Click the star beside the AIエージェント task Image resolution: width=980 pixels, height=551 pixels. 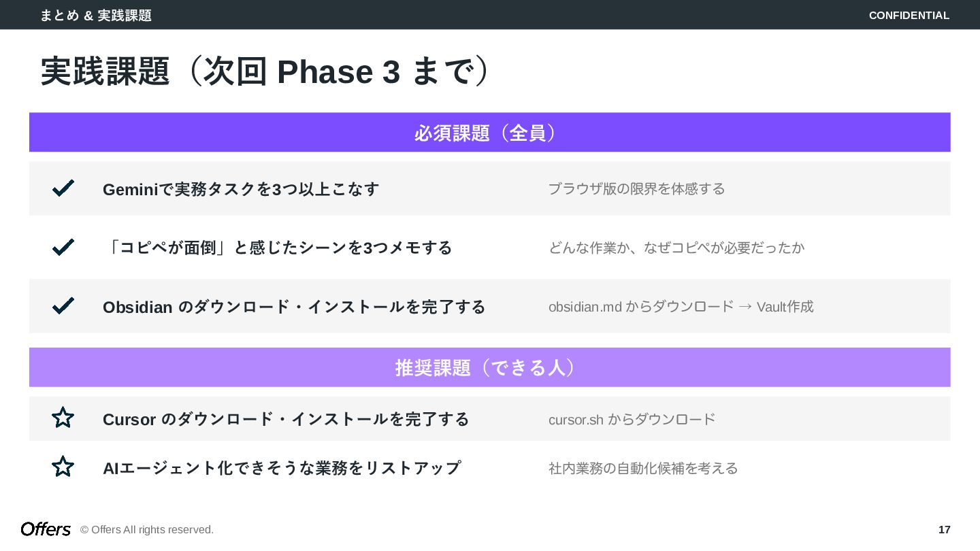point(63,467)
